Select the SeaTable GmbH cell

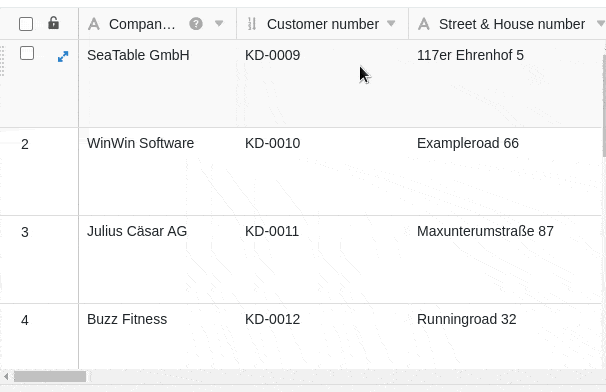(x=158, y=84)
